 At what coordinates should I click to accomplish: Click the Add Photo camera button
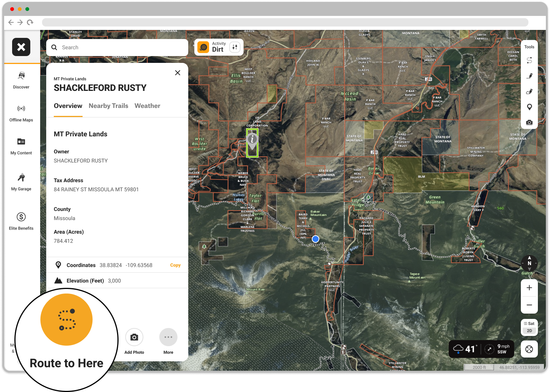pyautogui.click(x=134, y=337)
